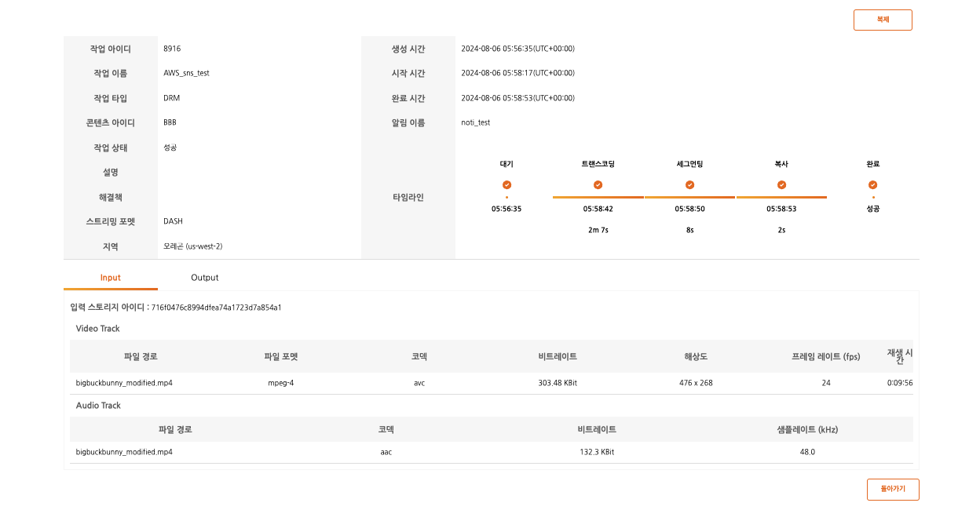Viewport: 980px width, 521px height.
Task: Click the notification name noti_test
Action: coord(475,122)
